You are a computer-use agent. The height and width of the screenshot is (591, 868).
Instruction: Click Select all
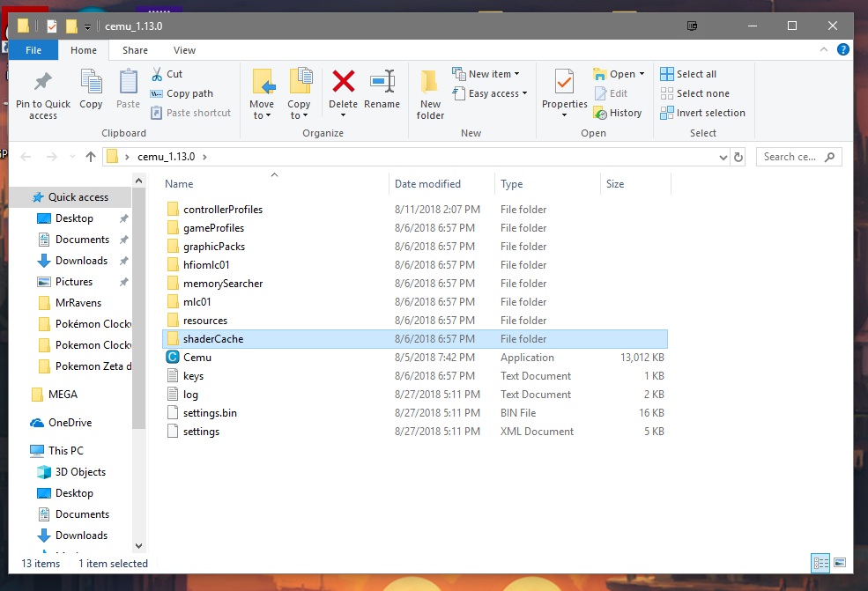pyautogui.click(x=688, y=74)
